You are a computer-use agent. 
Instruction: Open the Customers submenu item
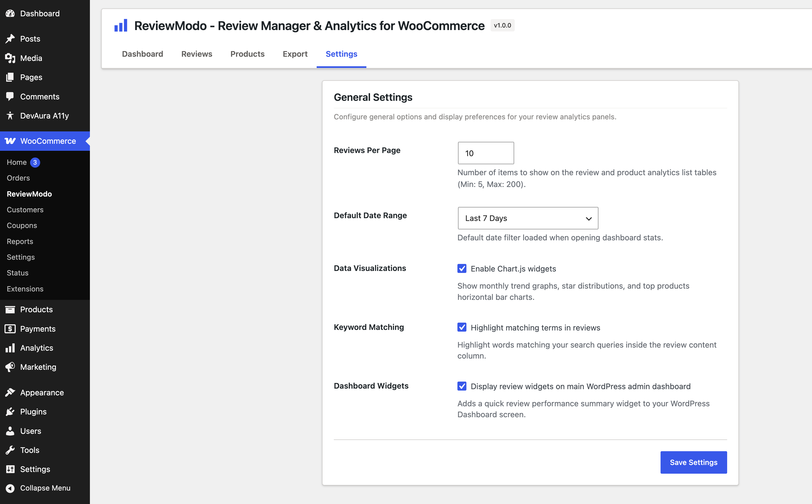[25, 210]
